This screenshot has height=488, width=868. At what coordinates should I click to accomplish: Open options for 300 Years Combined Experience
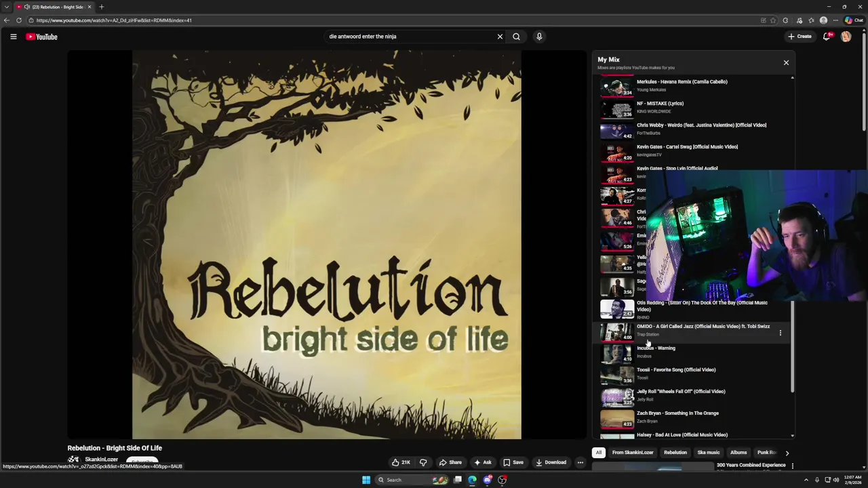point(792,466)
